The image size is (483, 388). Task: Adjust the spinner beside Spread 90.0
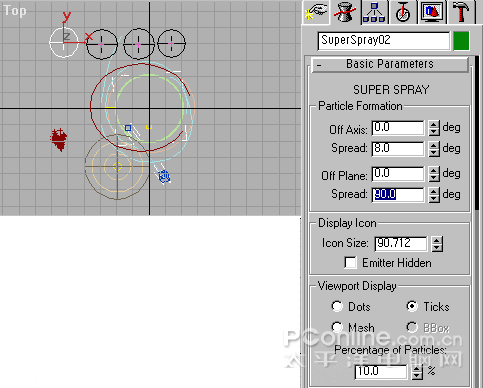point(434,195)
